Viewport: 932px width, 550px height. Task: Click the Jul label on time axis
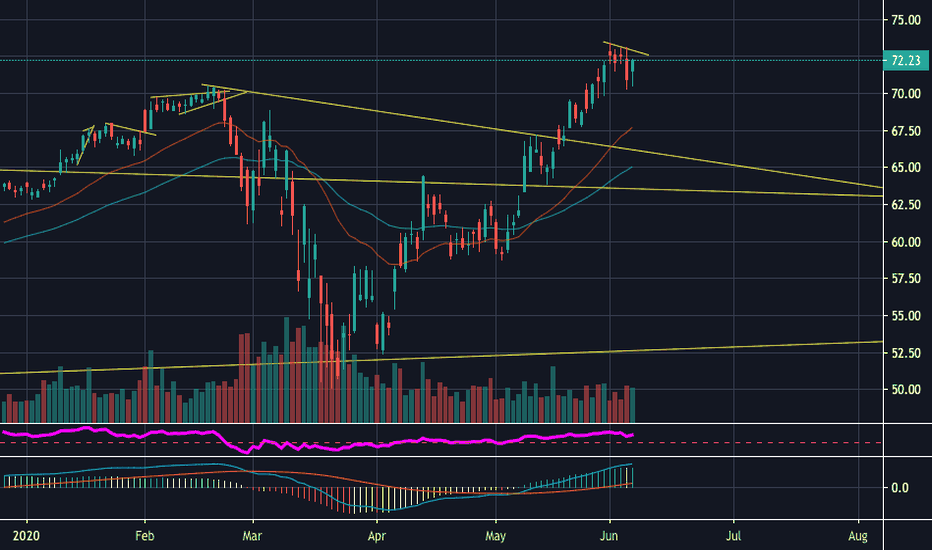733,536
